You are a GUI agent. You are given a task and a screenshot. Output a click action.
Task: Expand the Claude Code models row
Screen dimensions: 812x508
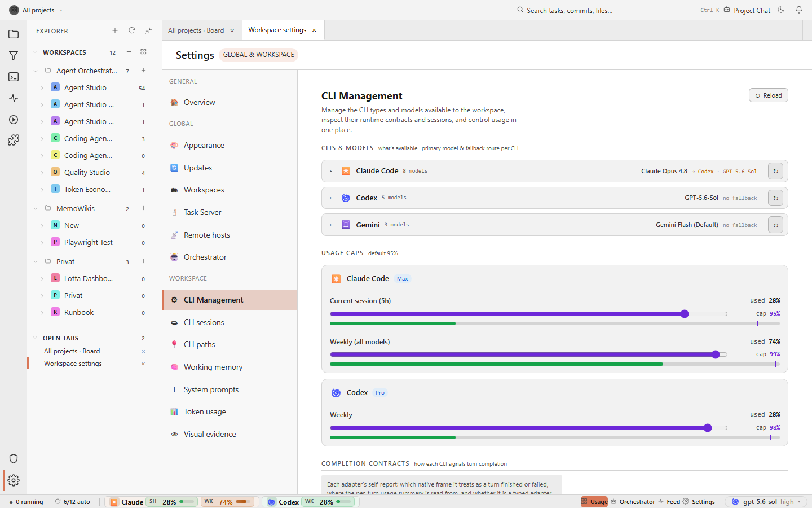tap(331, 171)
